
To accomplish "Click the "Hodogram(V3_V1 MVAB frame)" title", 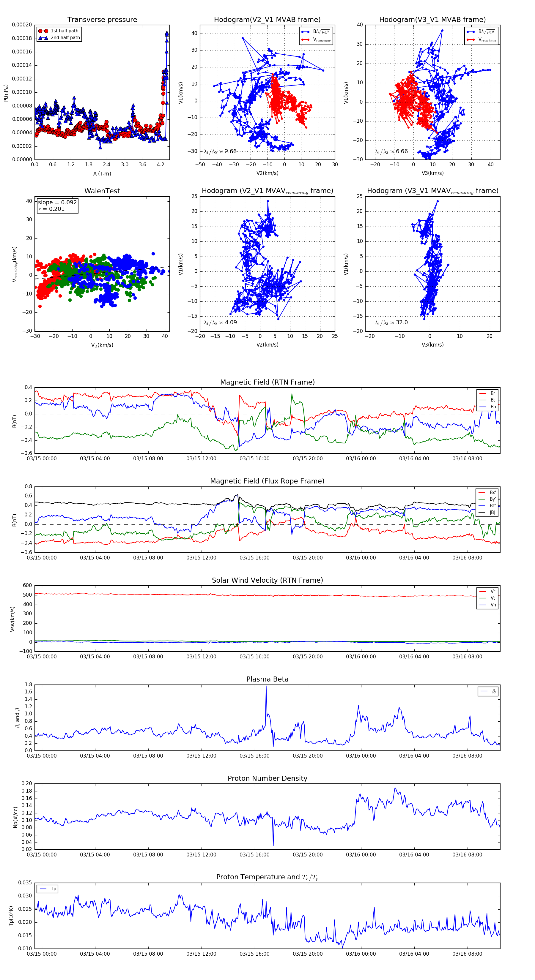I will tap(432, 20).
